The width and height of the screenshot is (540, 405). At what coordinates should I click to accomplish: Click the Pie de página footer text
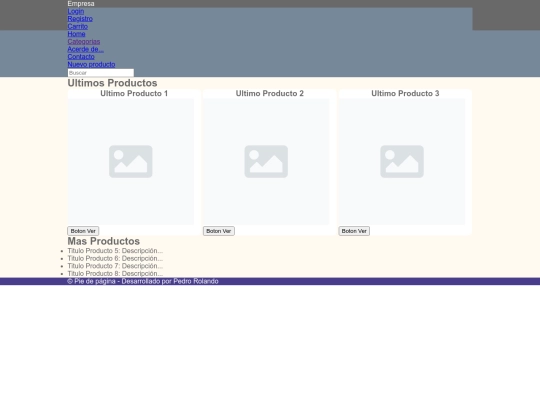pyautogui.click(x=143, y=281)
